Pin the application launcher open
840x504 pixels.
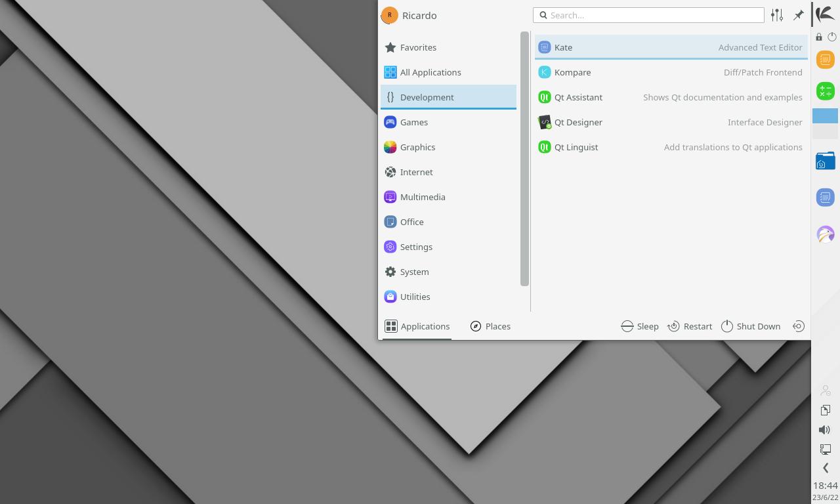coord(799,15)
